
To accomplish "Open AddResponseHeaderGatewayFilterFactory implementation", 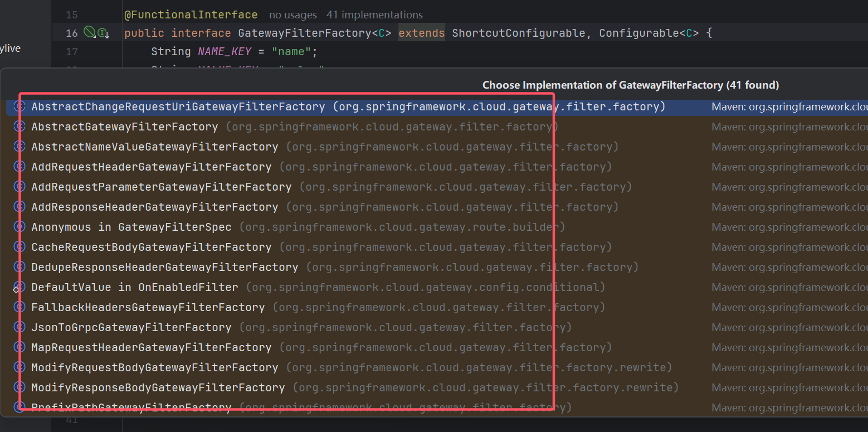I will click(x=437, y=207).
